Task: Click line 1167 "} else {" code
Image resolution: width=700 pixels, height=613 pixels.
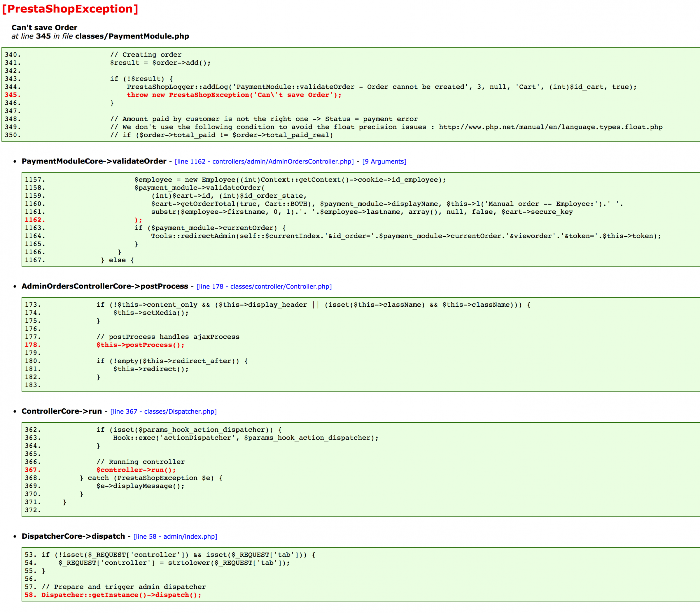Action: [x=117, y=260]
